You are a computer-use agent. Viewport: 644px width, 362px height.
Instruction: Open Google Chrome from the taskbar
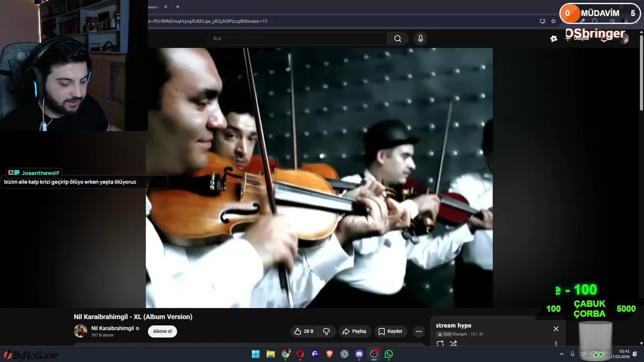click(x=285, y=354)
